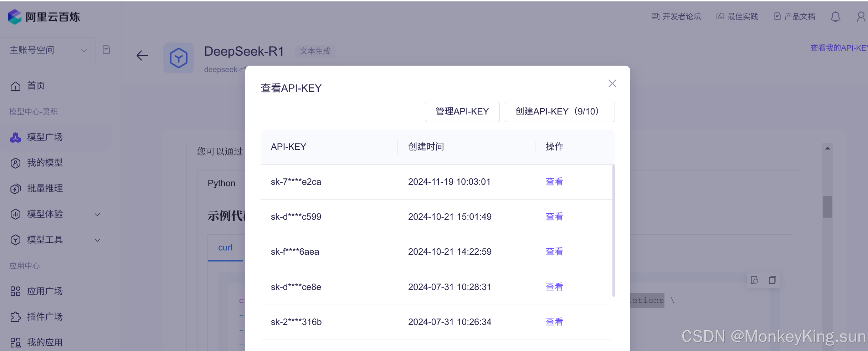
Task: Expand the 主账号空间 workspace dropdown
Action: pos(48,50)
